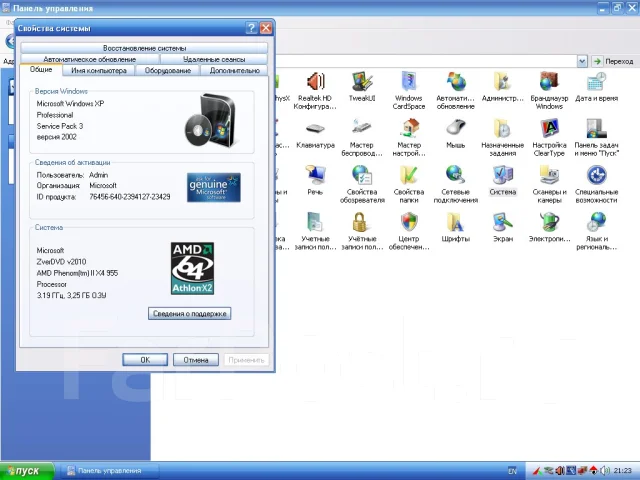
Task: Click the Windows XP software box image
Action: 211,120
